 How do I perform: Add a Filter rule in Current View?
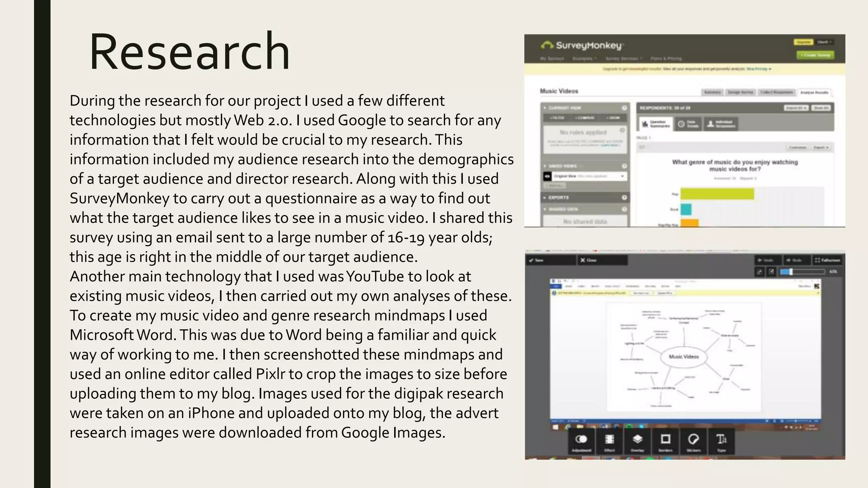557,118
